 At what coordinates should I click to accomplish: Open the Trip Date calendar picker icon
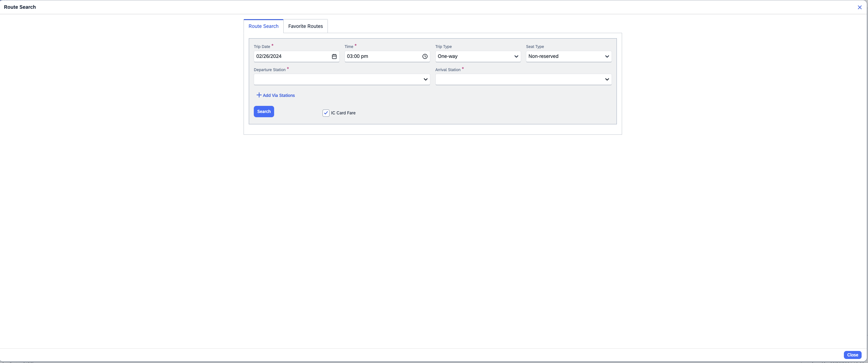(x=334, y=56)
